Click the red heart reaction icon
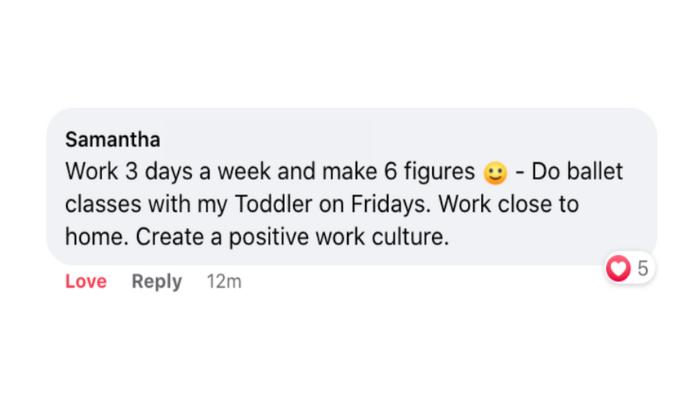Image resolution: width=700 pixels, height=400 pixels. point(619,269)
